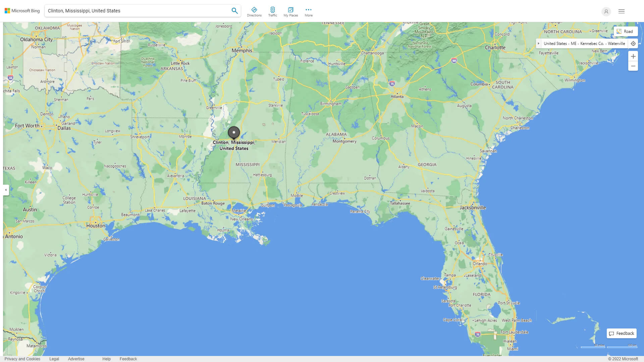Open the hamburger menu
The height and width of the screenshot is (362, 644).
click(x=621, y=11)
